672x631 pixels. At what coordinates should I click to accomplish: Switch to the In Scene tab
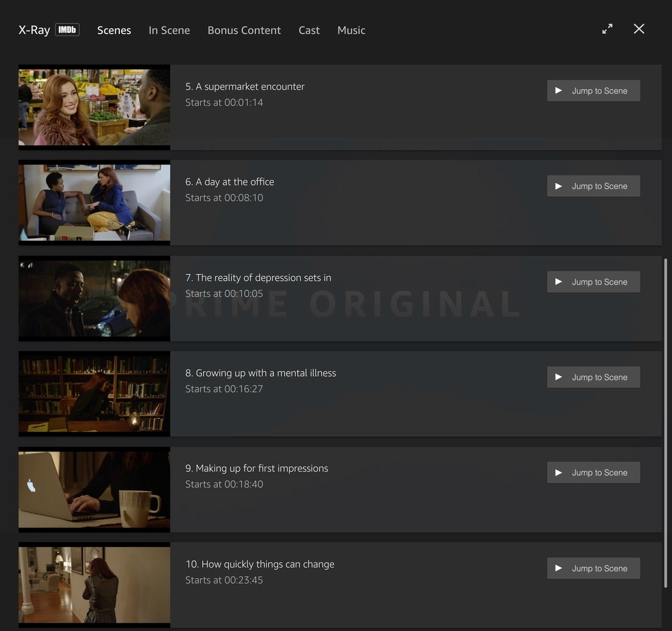pos(169,30)
